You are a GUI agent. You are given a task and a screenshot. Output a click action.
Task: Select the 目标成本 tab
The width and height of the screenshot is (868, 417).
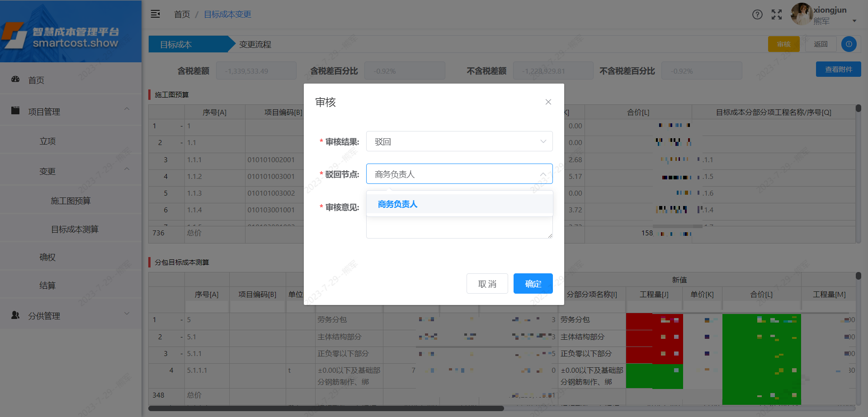[x=176, y=44]
